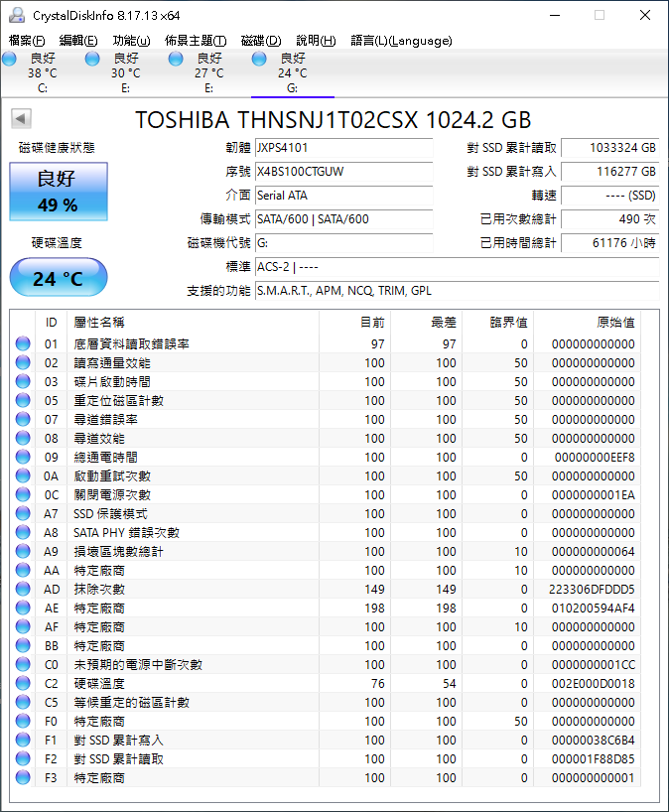The width and height of the screenshot is (669, 812).
Task: Click the status icon of row F0
Action: click(x=23, y=721)
